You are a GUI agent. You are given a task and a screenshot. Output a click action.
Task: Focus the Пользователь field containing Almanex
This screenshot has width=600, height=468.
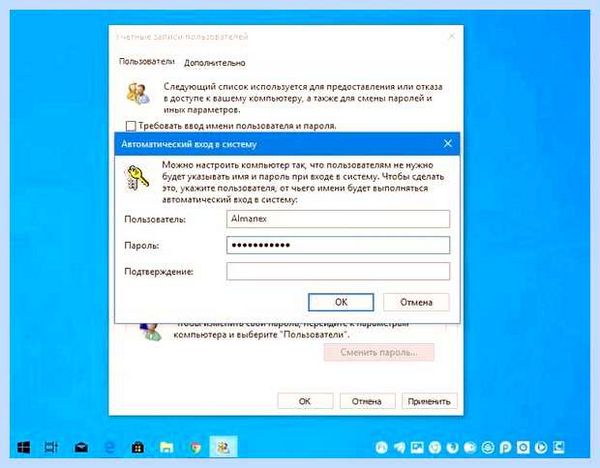338,219
